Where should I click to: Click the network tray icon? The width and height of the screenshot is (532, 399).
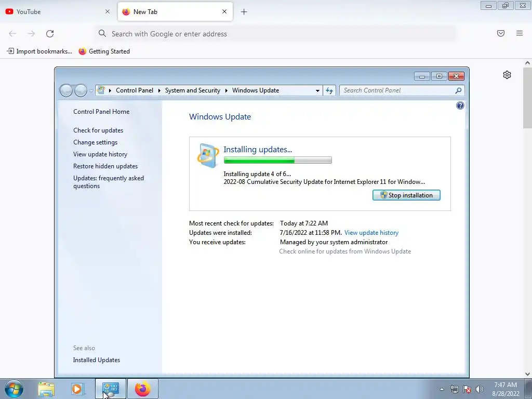point(454,389)
